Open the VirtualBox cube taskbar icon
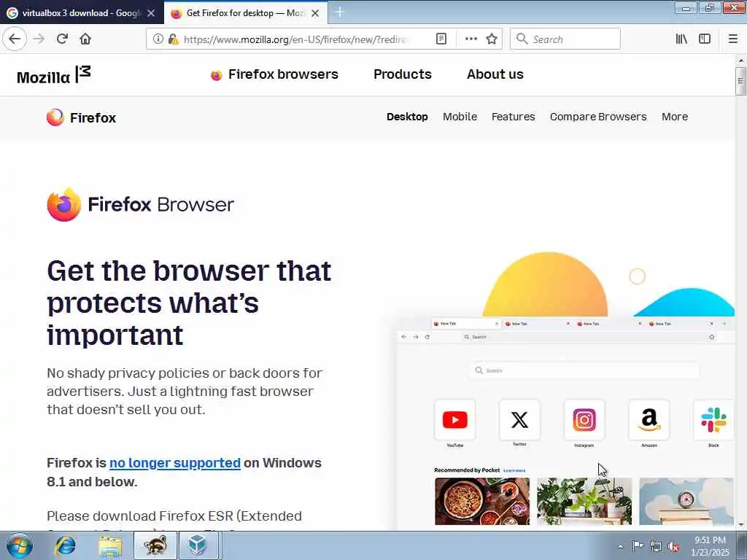 (198, 545)
